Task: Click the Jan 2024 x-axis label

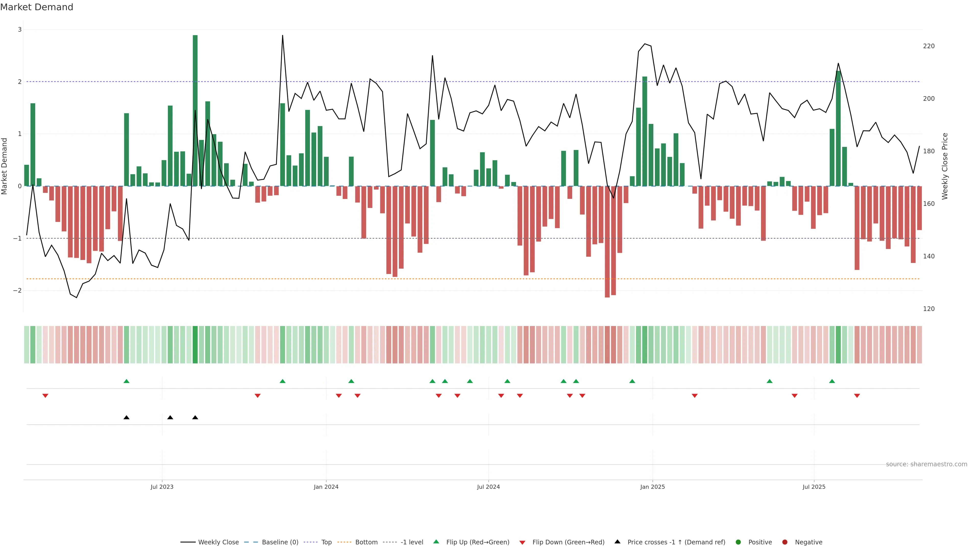Action: pyautogui.click(x=326, y=487)
